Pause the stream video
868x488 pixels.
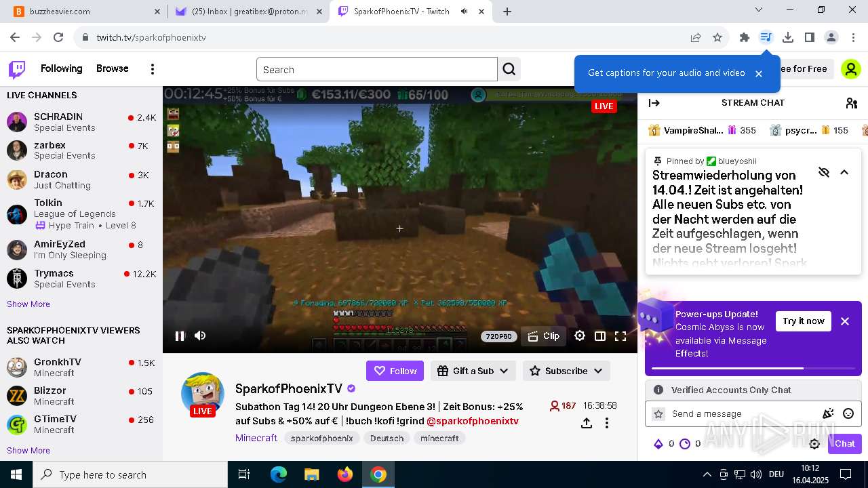pyautogui.click(x=180, y=335)
